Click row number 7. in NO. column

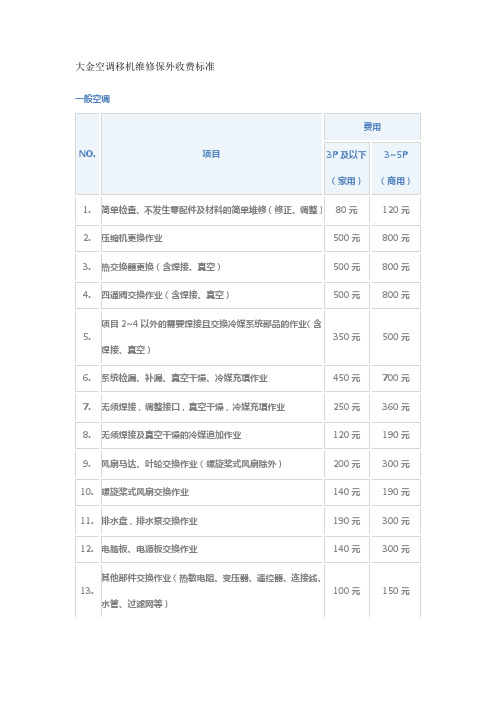[x=87, y=407]
